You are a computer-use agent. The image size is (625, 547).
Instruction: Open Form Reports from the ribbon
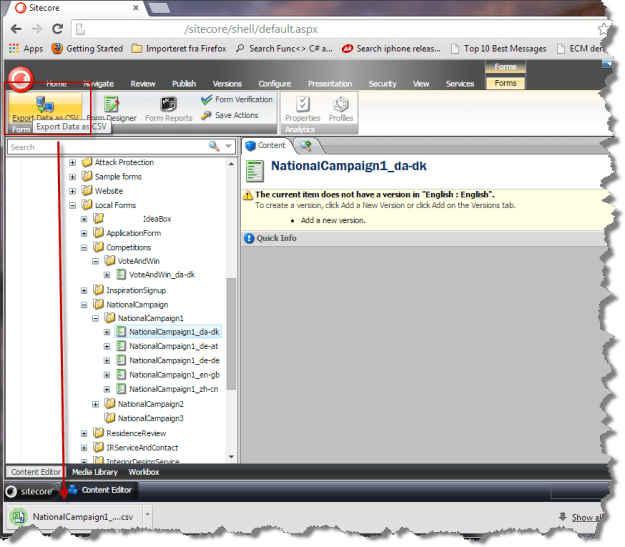[x=169, y=108]
